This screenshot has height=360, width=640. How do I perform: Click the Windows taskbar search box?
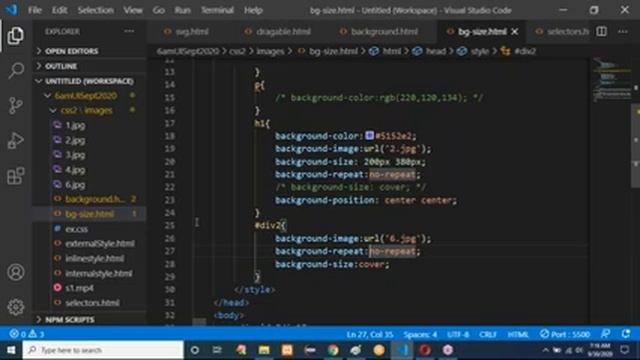103,350
